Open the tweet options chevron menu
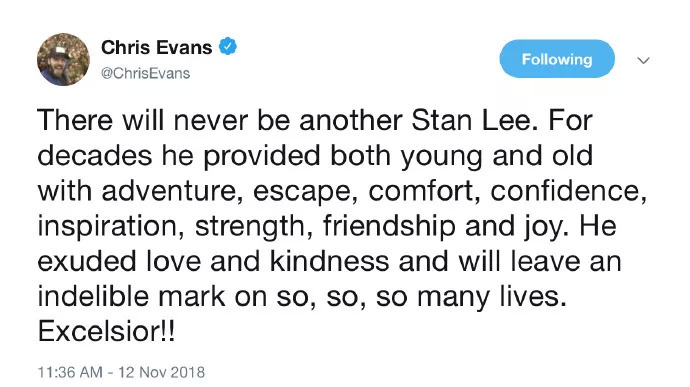690x387 pixels. pyautogui.click(x=643, y=60)
